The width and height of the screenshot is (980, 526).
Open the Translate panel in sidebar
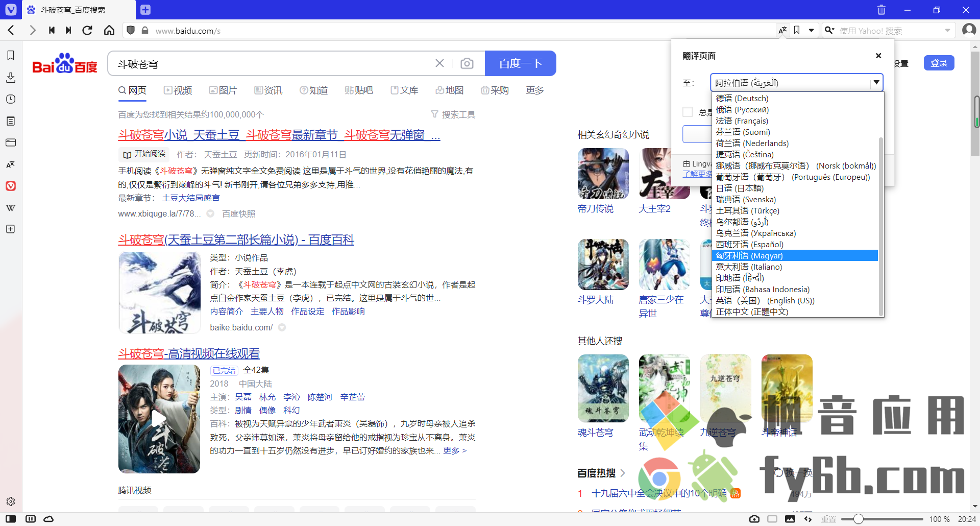pyautogui.click(x=11, y=164)
